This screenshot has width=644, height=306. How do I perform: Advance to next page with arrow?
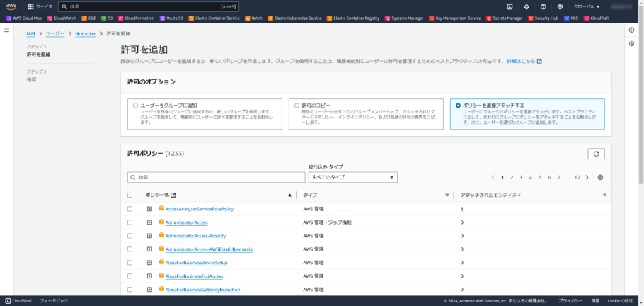pyautogui.click(x=587, y=177)
